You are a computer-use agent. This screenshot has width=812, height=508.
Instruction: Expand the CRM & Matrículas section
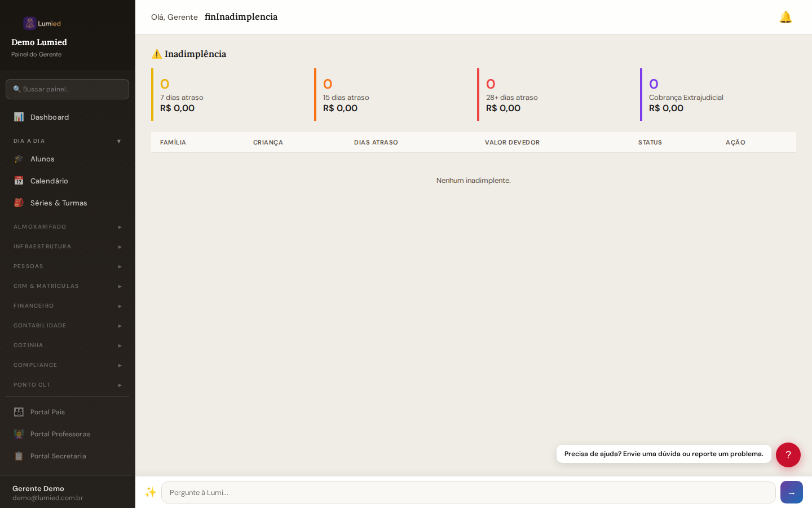(x=67, y=286)
